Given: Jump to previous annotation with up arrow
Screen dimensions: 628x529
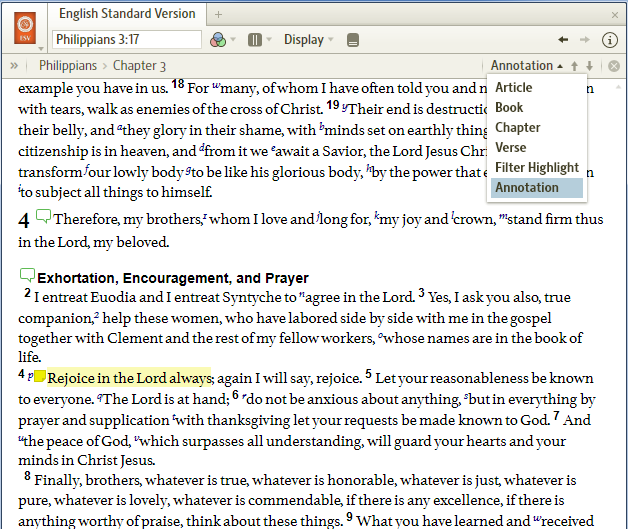Looking at the screenshot, I should point(574,66).
